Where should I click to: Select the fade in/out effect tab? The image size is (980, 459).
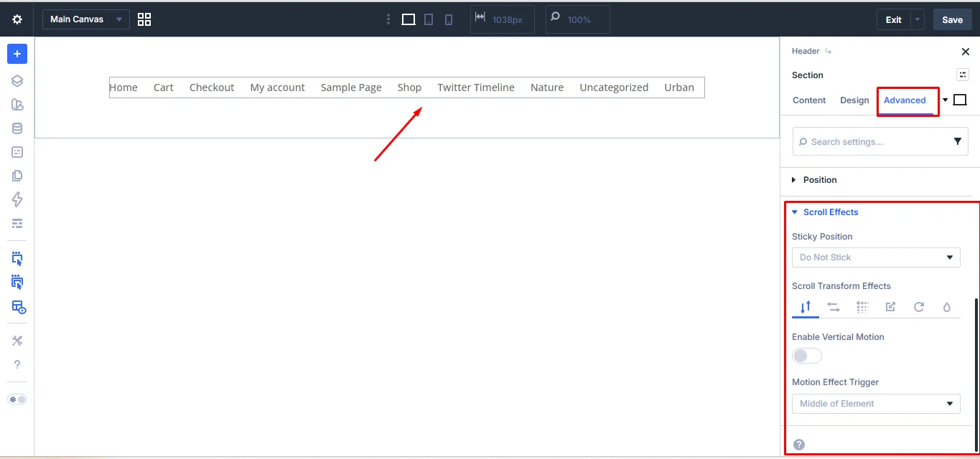pos(862,307)
